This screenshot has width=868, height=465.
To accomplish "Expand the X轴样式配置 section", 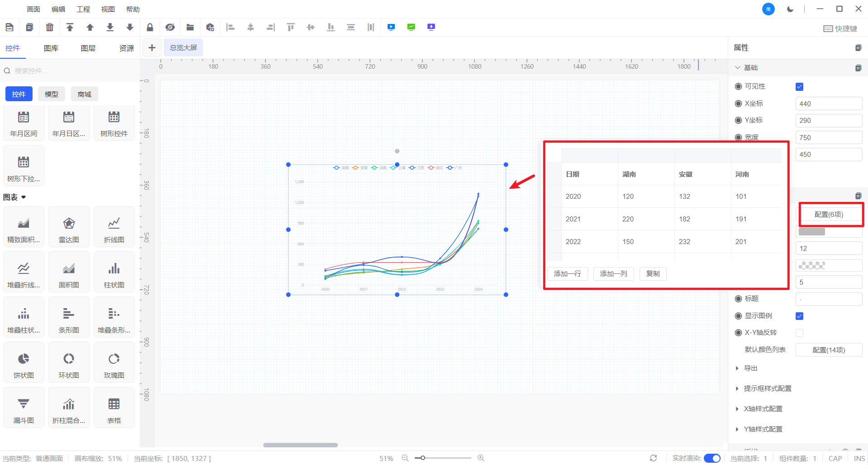I will [x=763, y=409].
